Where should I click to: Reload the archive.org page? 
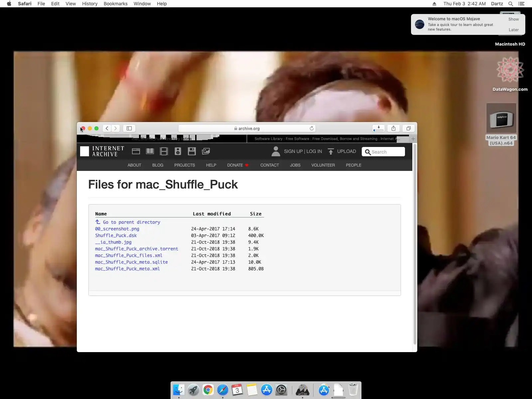coord(312,128)
